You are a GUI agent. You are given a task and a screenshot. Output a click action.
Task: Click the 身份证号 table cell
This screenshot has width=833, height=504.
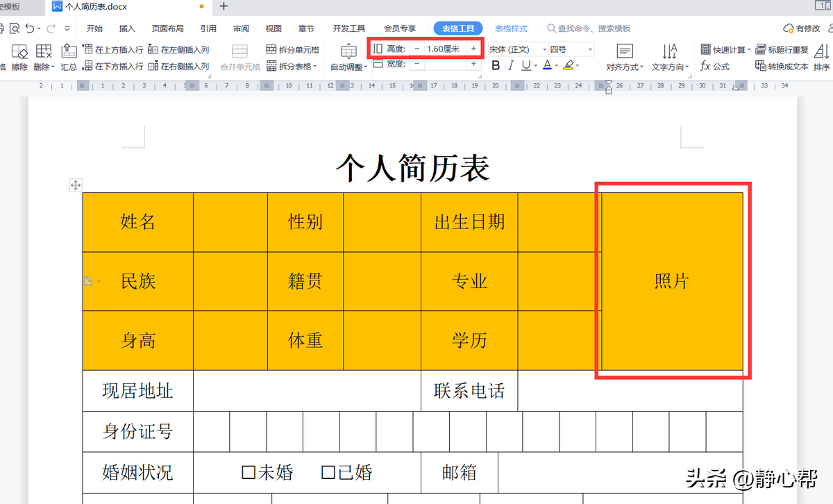tap(138, 432)
